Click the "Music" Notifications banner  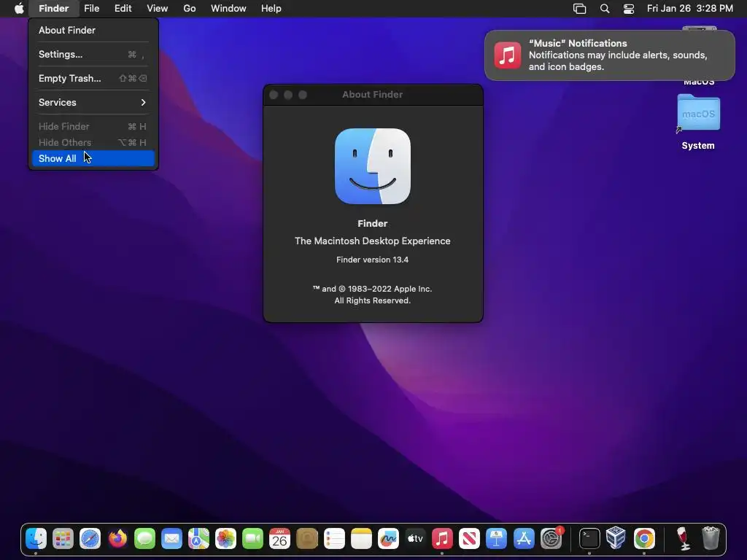click(x=610, y=55)
